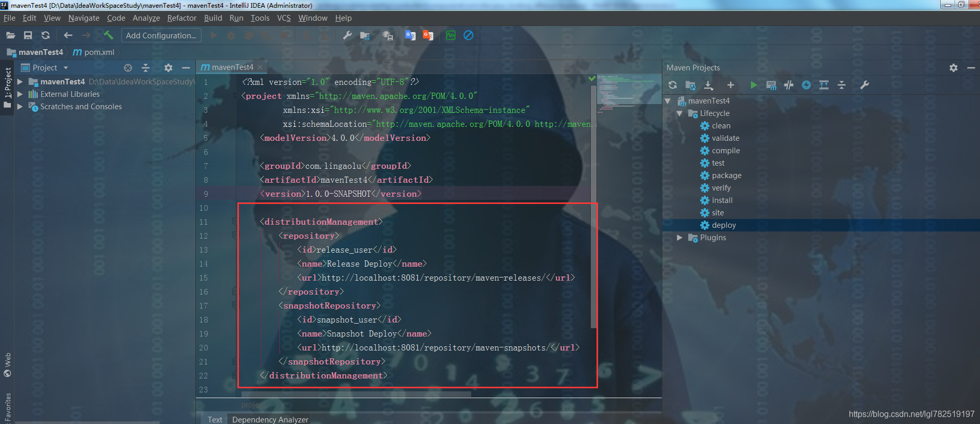This screenshot has width=980, height=424.
Task: Select the install lifecycle goal
Action: 722,200
